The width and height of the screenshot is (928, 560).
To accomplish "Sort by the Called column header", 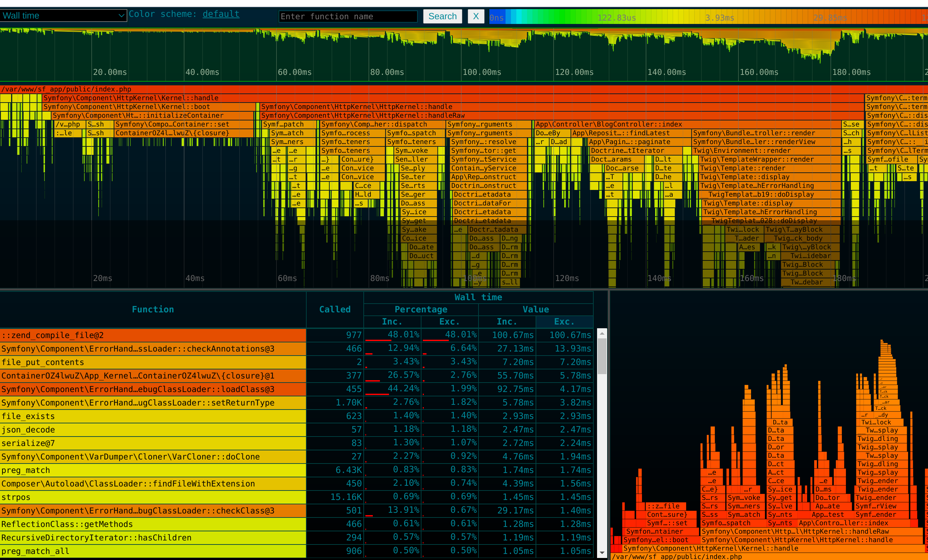I will pyautogui.click(x=334, y=309).
